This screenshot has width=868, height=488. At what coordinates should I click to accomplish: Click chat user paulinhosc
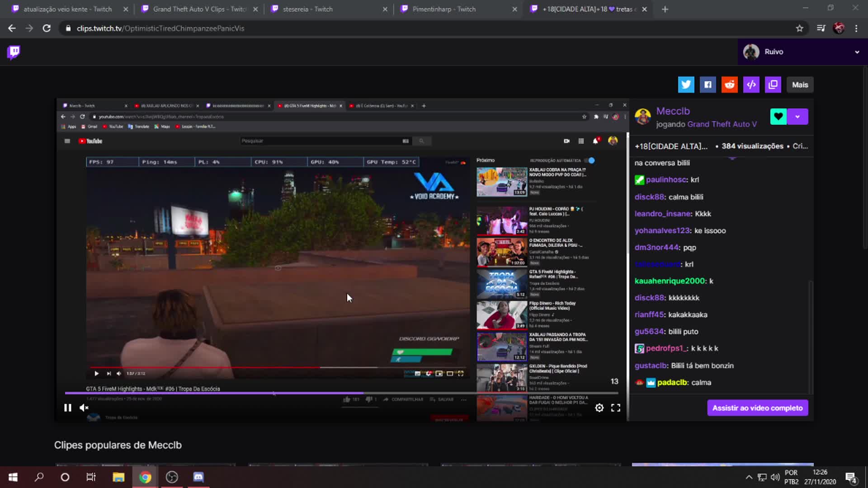[666, 180]
